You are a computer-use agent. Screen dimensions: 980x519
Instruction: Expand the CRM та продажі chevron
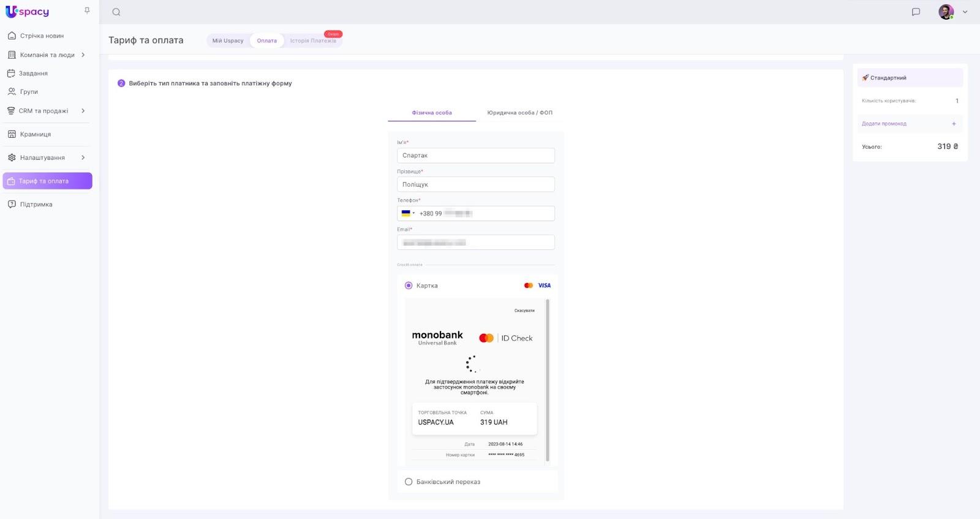(83, 111)
